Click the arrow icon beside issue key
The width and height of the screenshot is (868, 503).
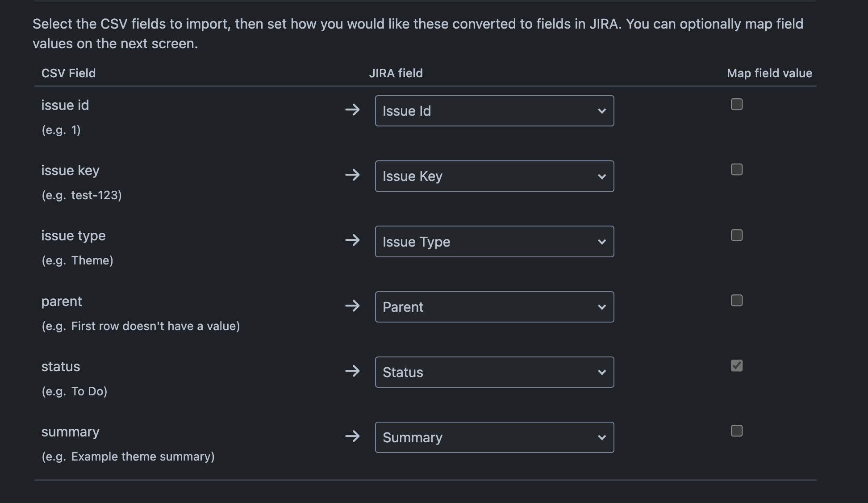(352, 175)
